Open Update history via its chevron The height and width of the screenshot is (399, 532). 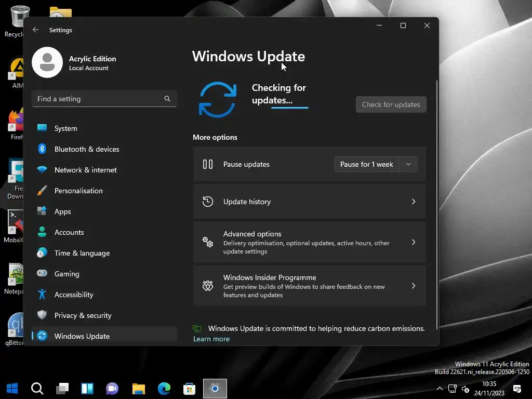point(413,202)
